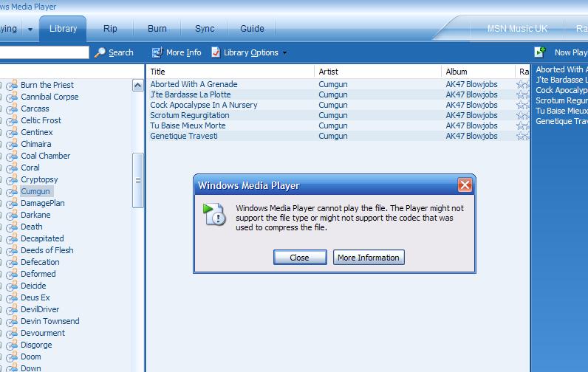588x372 pixels.
Task: Click the Disgorge artist icon
Action: (x=12, y=345)
